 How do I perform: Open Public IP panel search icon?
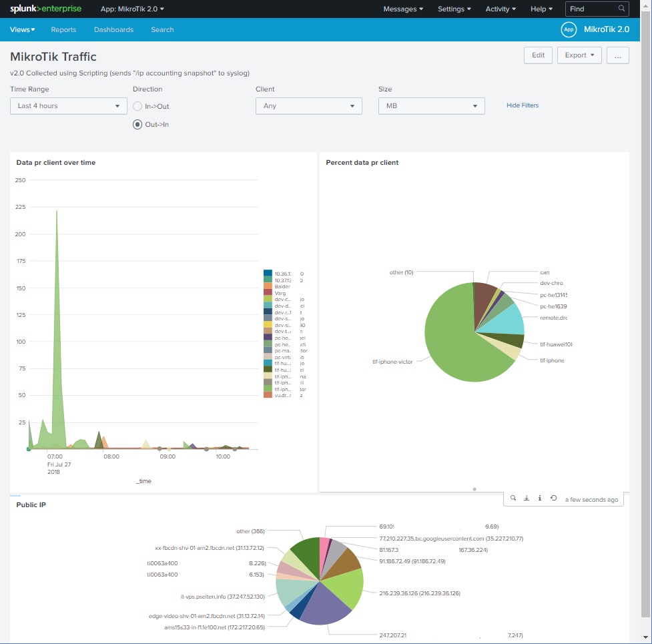click(513, 498)
